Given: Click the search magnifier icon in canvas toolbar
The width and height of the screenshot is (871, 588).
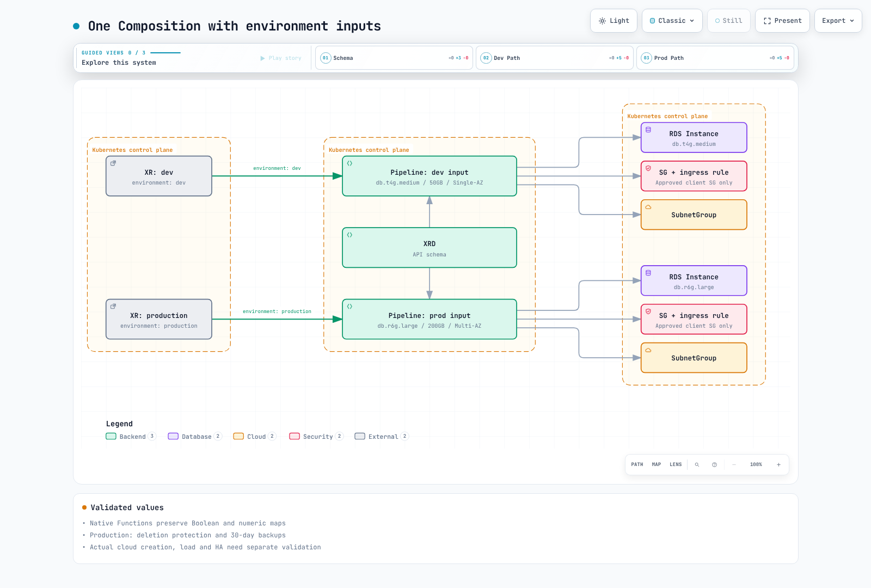Looking at the screenshot, I should (x=697, y=464).
